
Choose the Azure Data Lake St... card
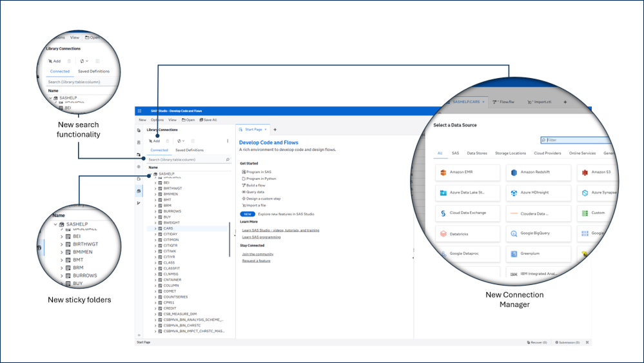click(467, 193)
